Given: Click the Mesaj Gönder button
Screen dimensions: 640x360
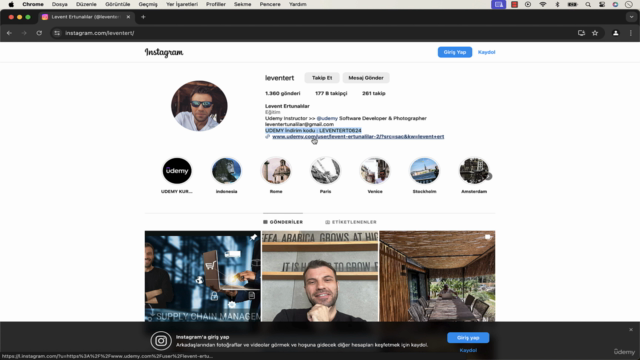Looking at the screenshot, I should [366, 78].
